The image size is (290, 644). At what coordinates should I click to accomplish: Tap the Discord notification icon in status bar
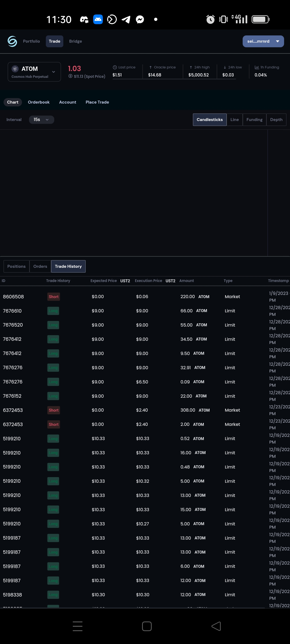[x=84, y=19]
